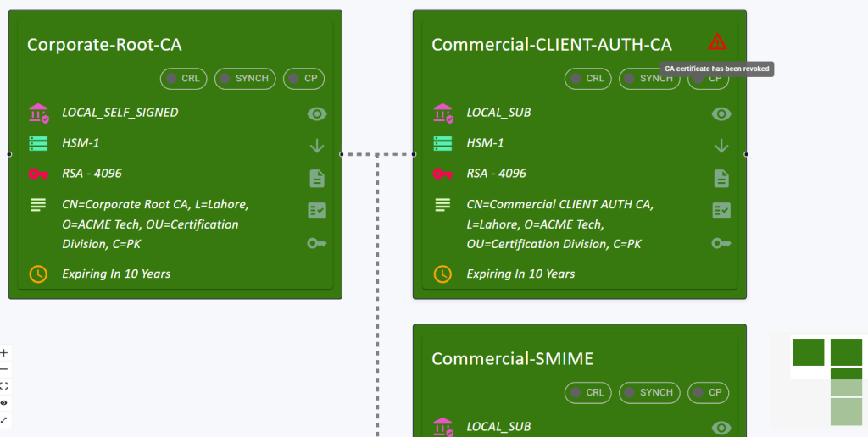Toggle the eye icon on Corporate-Root-CA
Image resolution: width=868 pixels, height=437 pixels.
pyautogui.click(x=317, y=114)
